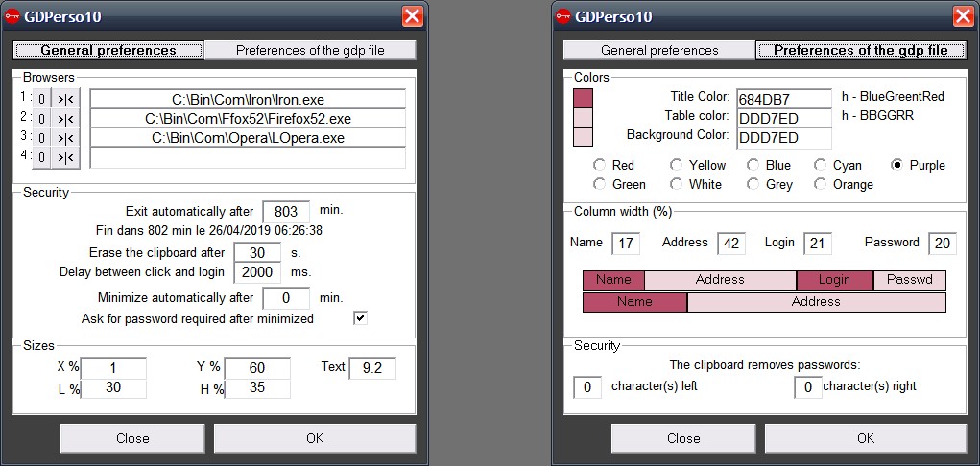Select the Red color radio button
Screen dimensions: 980x466
599,165
